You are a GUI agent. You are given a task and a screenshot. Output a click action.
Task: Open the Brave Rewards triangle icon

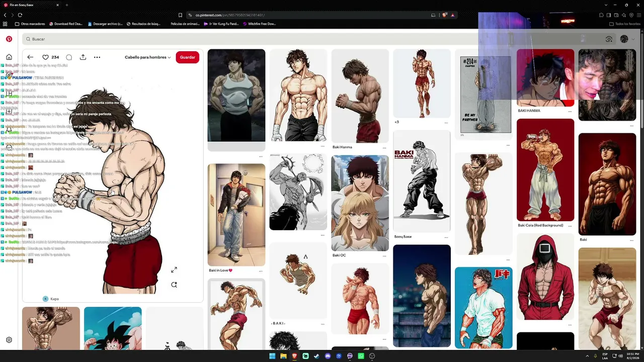coord(453,15)
